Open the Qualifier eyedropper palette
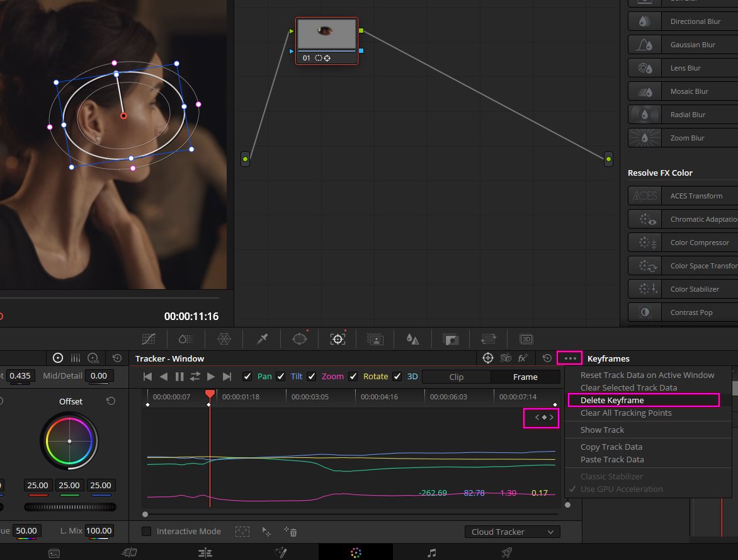738x560 pixels. point(262,339)
